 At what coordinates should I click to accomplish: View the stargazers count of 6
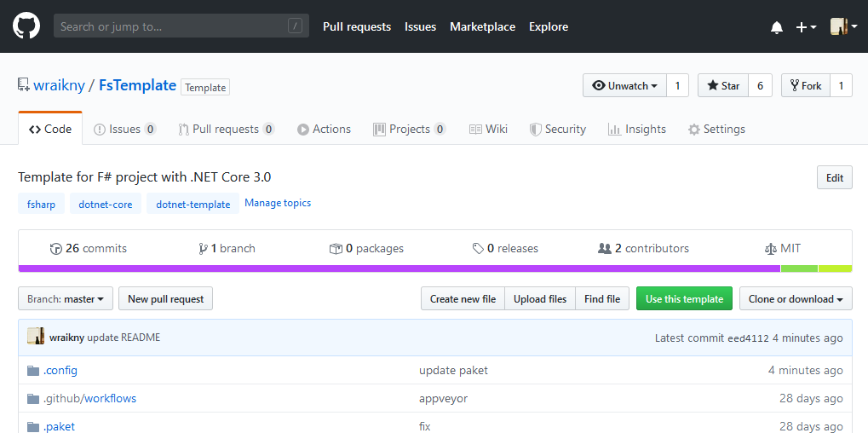(x=760, y=86)
